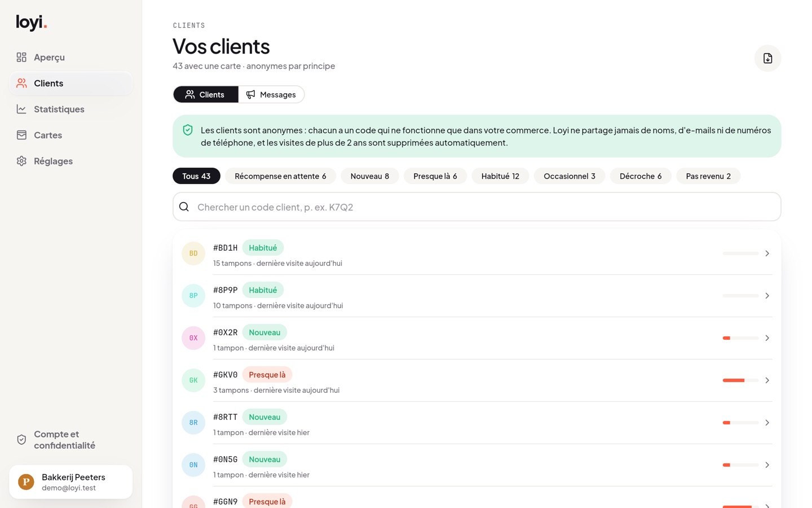This screenshot has height=508, width=812.
Task: Switch to the Messages tab
Action: [271, 94]
